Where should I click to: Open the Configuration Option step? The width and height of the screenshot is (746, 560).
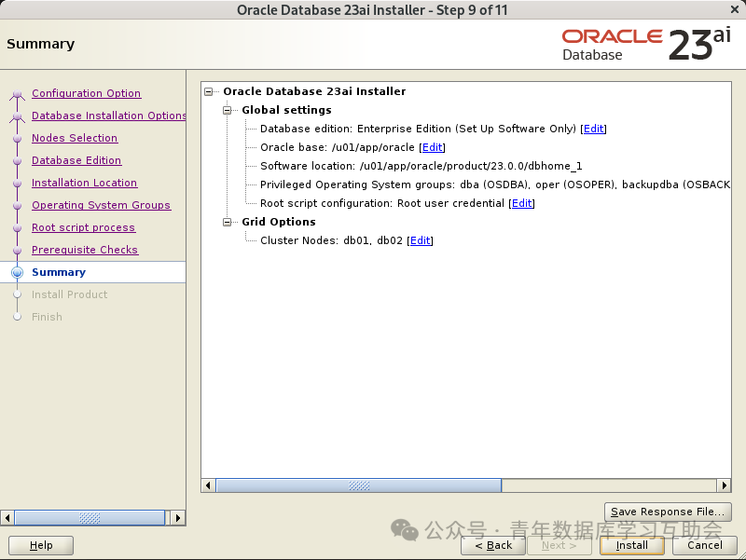tap(86, 93)
